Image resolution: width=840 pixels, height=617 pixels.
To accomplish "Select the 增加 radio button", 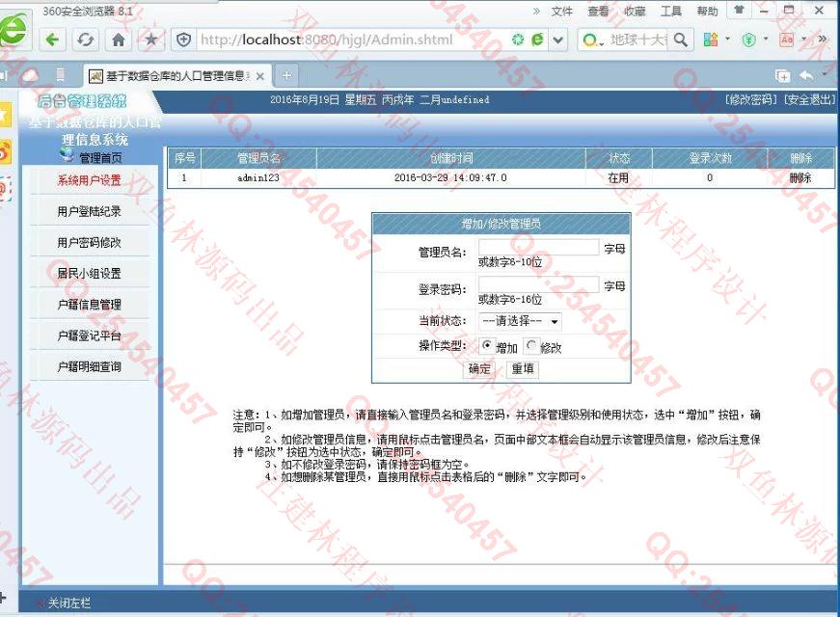I will tap(486, 345).
